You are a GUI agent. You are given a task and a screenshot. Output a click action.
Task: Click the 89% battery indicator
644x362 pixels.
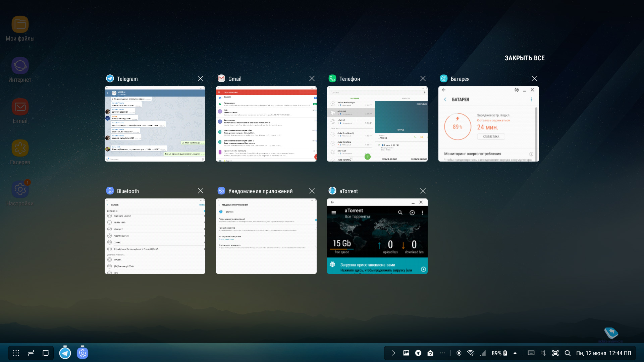point(499,353)
